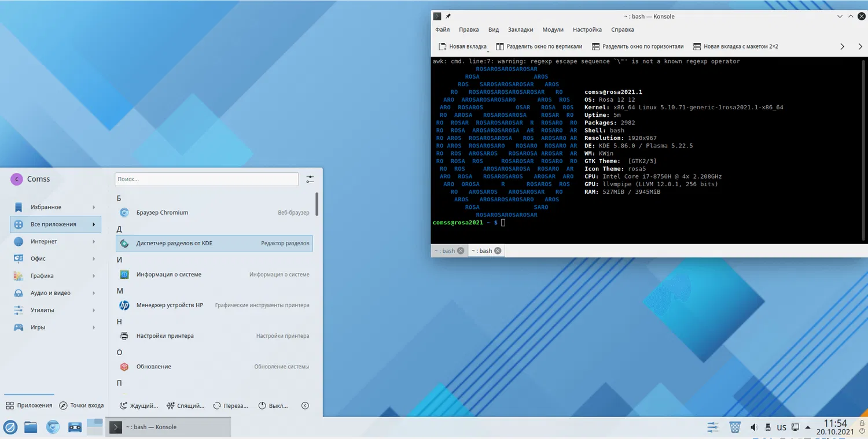Launch the Обновление system updater
The width and height of the screenshot is (868, 439).
tap(214, 366)
